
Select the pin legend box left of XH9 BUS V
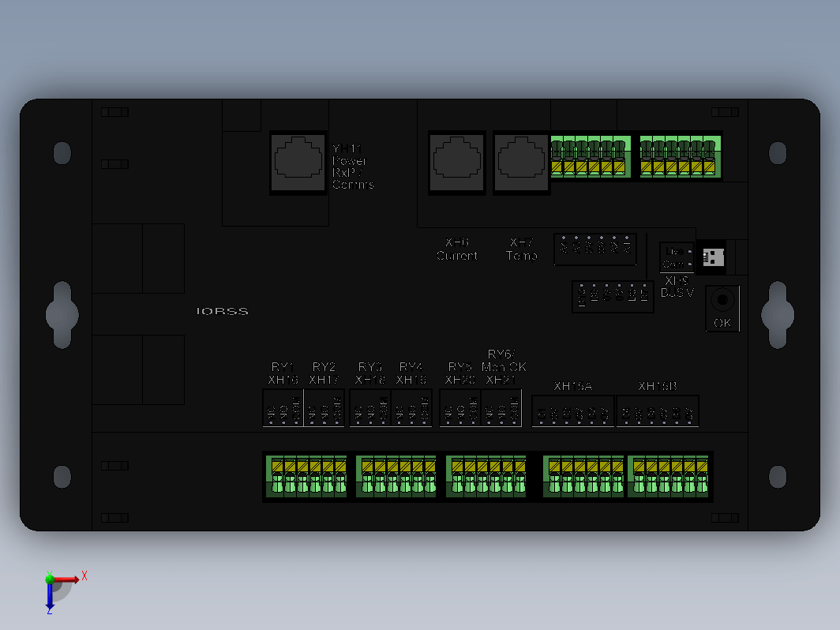(613, 296)
